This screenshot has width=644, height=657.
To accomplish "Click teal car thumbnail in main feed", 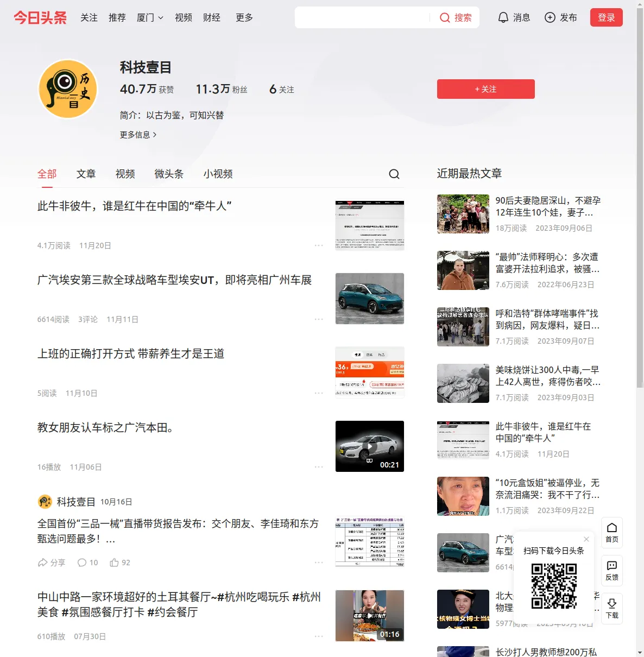I will pyautogui.click(x=370, y=299).
